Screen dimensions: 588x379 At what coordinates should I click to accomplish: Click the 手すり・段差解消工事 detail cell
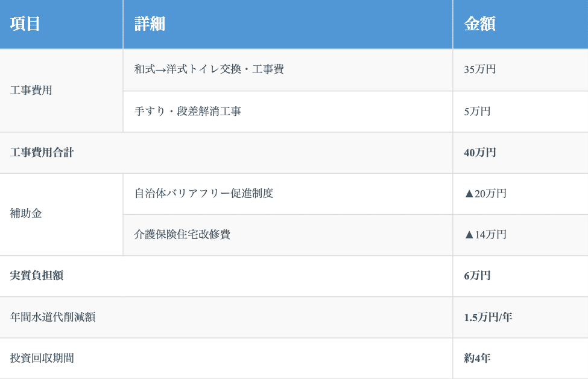click(x=188, y=112)
